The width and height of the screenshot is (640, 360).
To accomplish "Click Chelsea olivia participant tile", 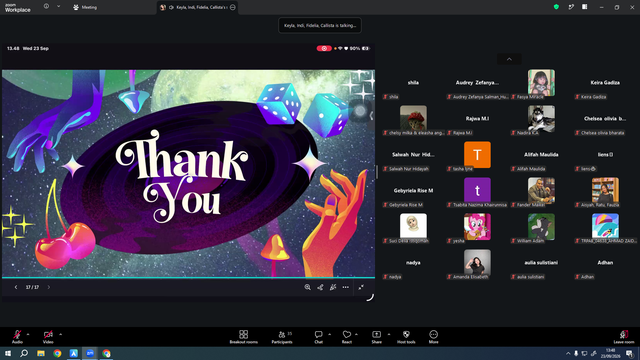I will coord(605,119).
